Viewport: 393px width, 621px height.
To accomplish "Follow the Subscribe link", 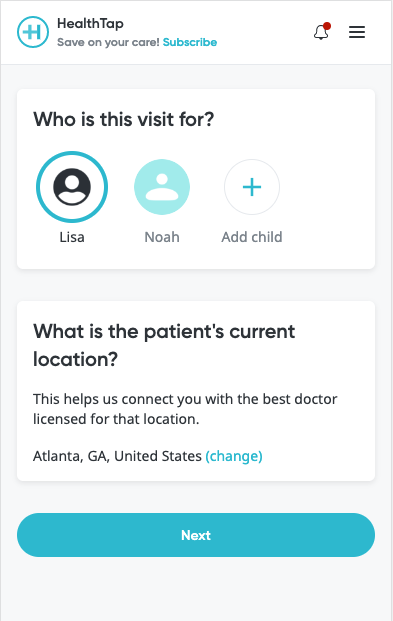I will click(190, 42).
